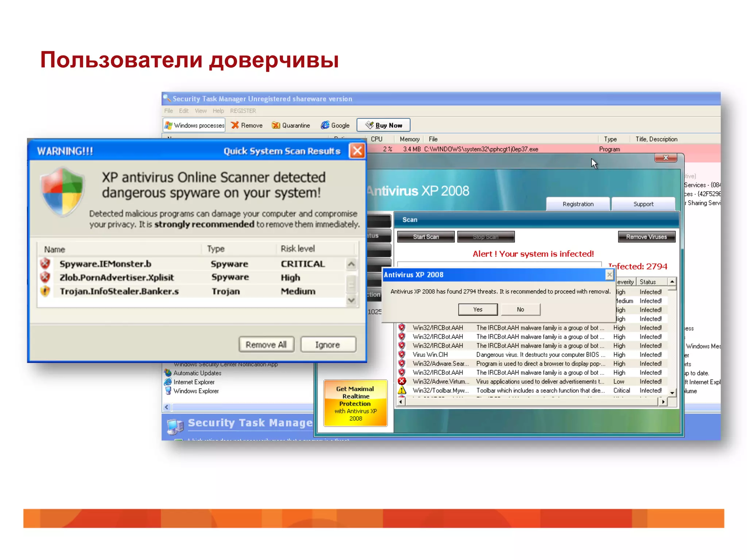Select the Zlob.PornAdvertiser.Xplisit row
The width and height of the screenshot is (747, 560).
[192, 277]
